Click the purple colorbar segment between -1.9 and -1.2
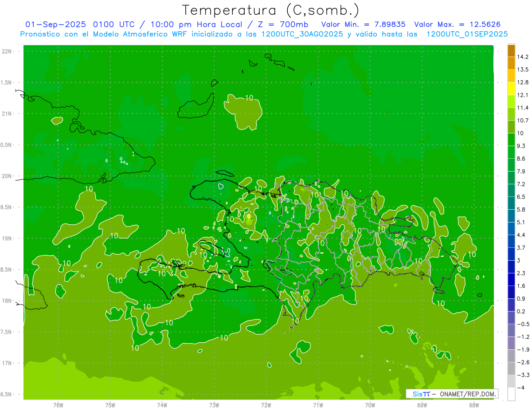532x411 pixels. 511,343
